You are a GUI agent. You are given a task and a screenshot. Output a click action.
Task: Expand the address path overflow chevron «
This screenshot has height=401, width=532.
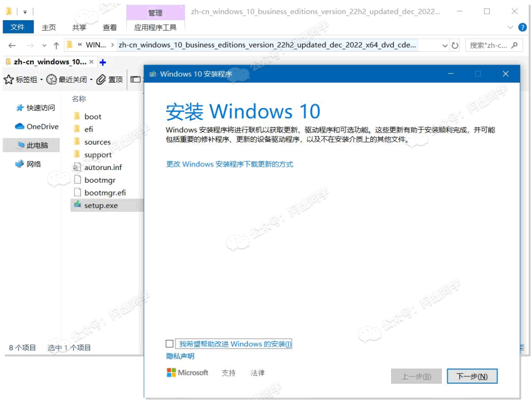pos(80,44)
